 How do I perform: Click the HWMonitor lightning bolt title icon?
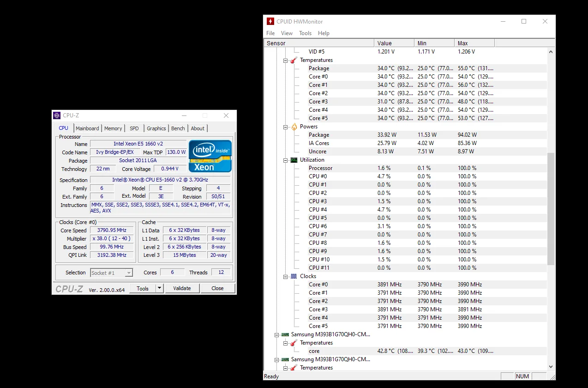tap(270, 21)
